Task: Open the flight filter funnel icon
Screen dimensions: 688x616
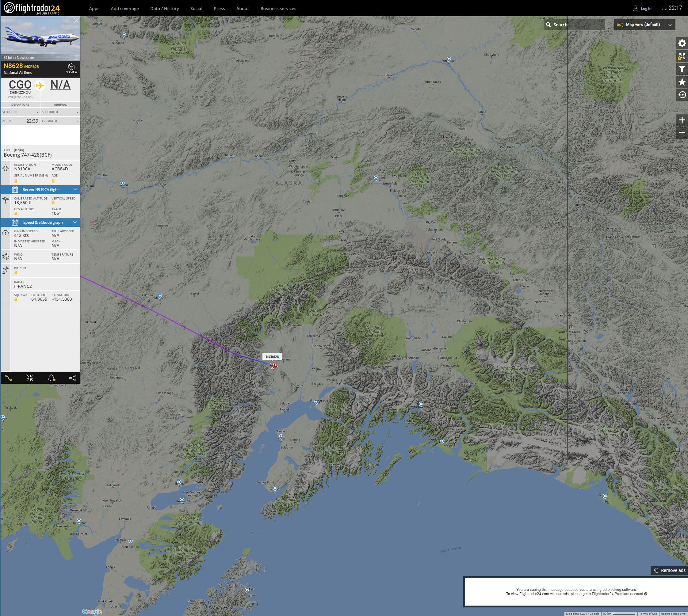Action: [682, 69]
